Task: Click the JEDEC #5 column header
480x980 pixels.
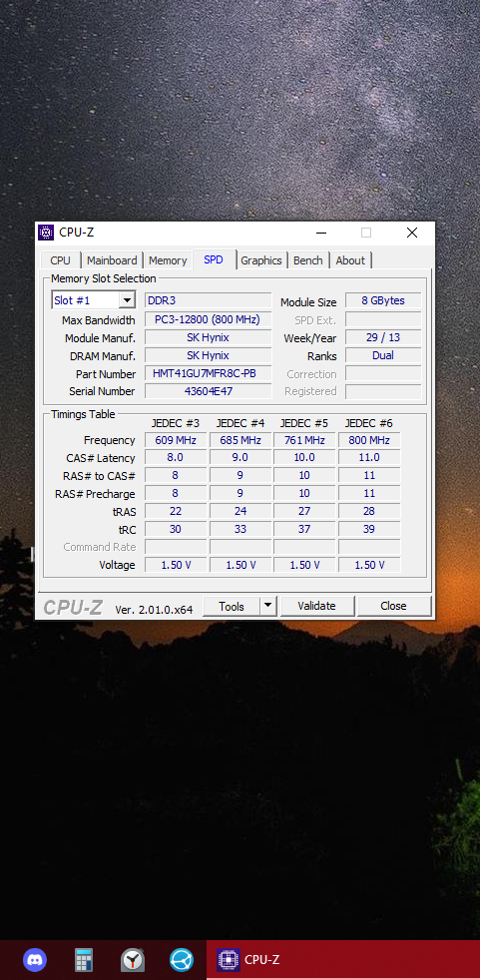Action: pos(304,423)
